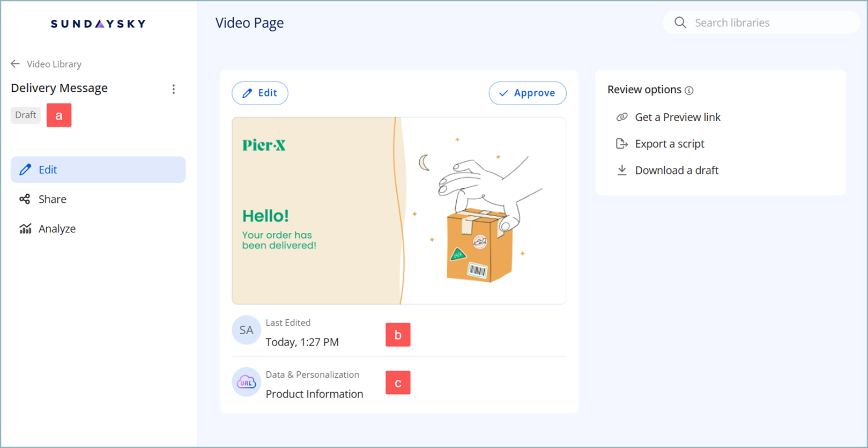Select Analyze in the left sidebar
This screenshot has height=448, width=868.
[98, 229]
